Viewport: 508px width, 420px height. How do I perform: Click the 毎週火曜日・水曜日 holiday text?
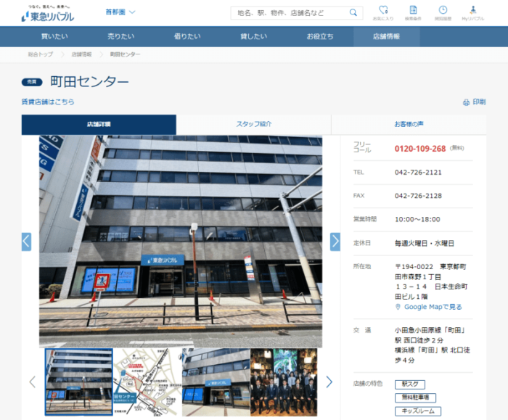(425, 244)
